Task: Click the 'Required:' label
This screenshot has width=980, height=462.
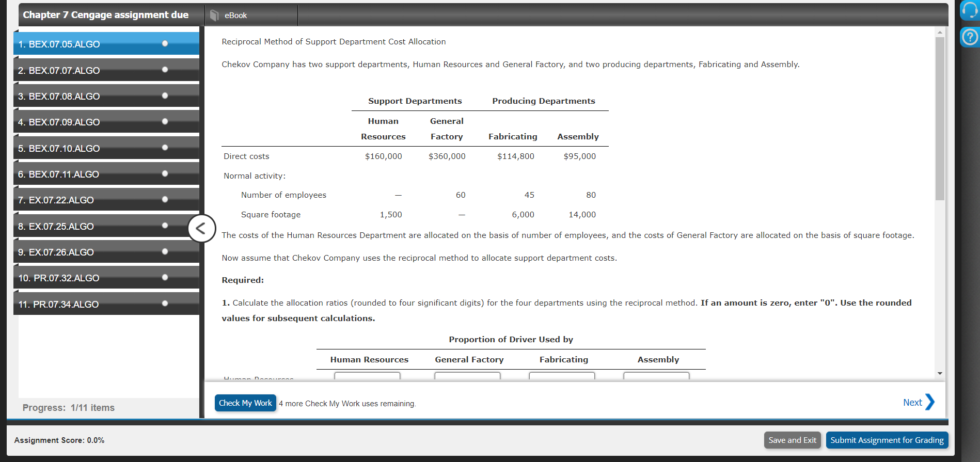Action: [243, 280]
